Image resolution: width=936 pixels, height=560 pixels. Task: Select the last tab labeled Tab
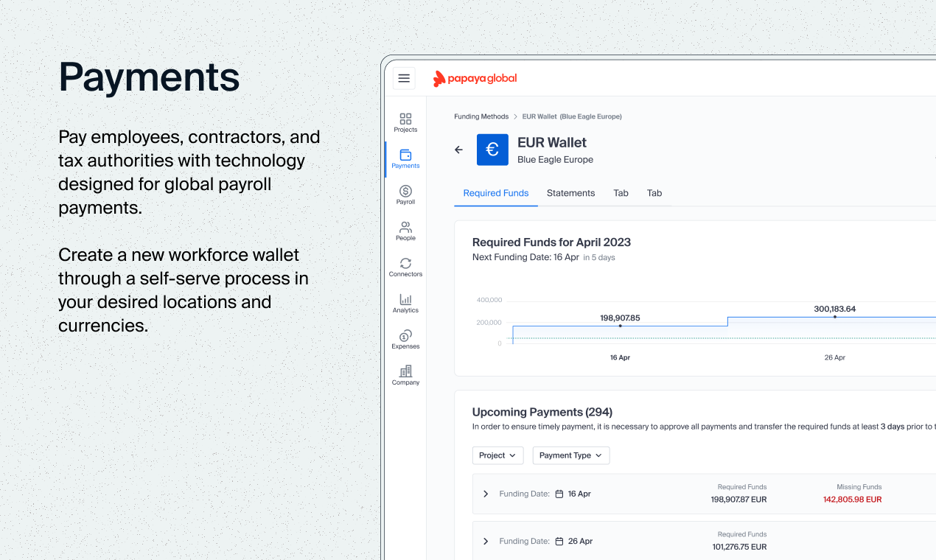654,193
